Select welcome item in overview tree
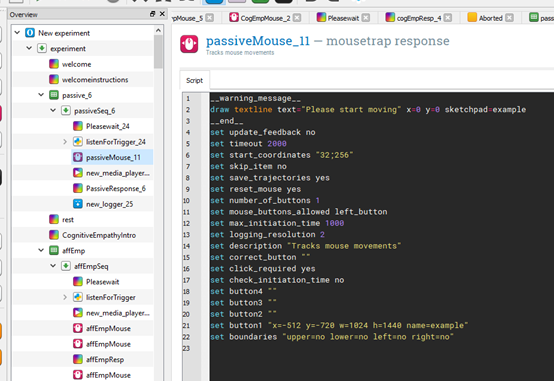The image size is (554, 381). click(x=76, y=64)
